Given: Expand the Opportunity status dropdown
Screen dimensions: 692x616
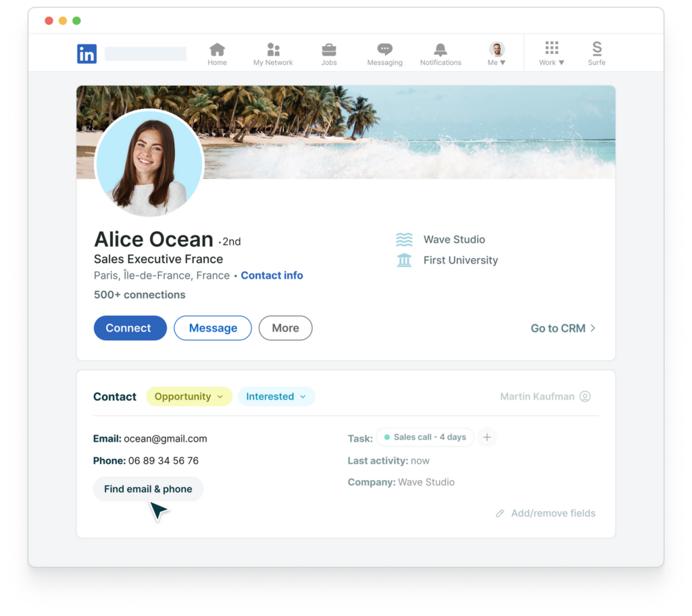Looking at the screenshot, I should pyautogui.click(x=189, y=396).
